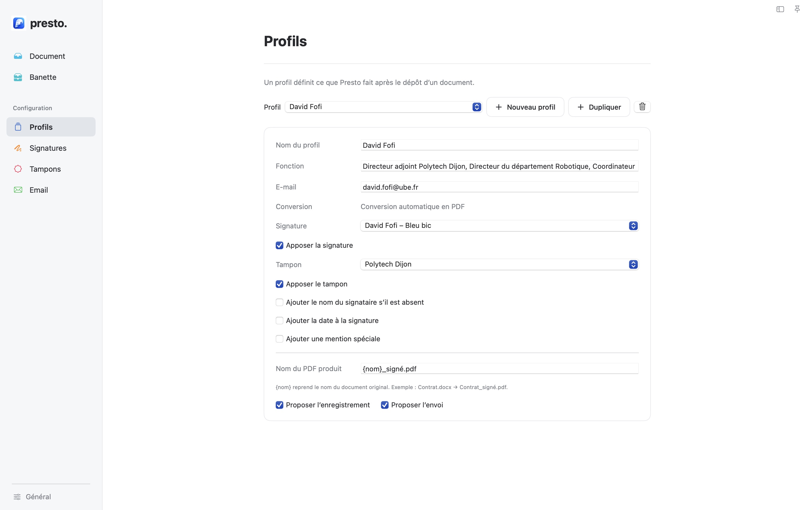
Task: Click the Général sliders icon
Action: click(17, 497)
